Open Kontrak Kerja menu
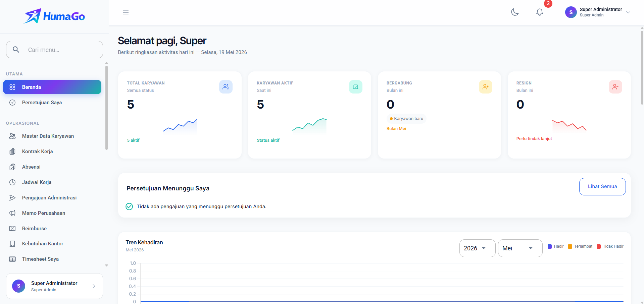Viewport: 644px width, 304px height. [x=52, y=151]
